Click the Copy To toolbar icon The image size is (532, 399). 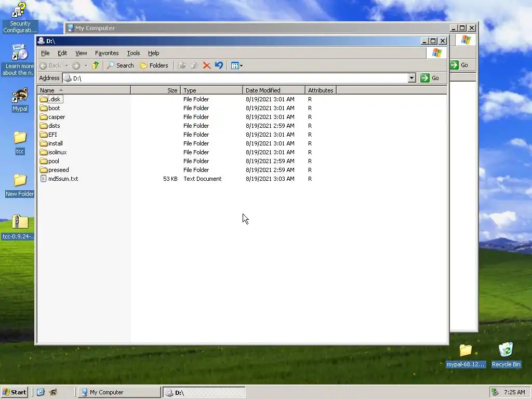click(x=194, y=65)
